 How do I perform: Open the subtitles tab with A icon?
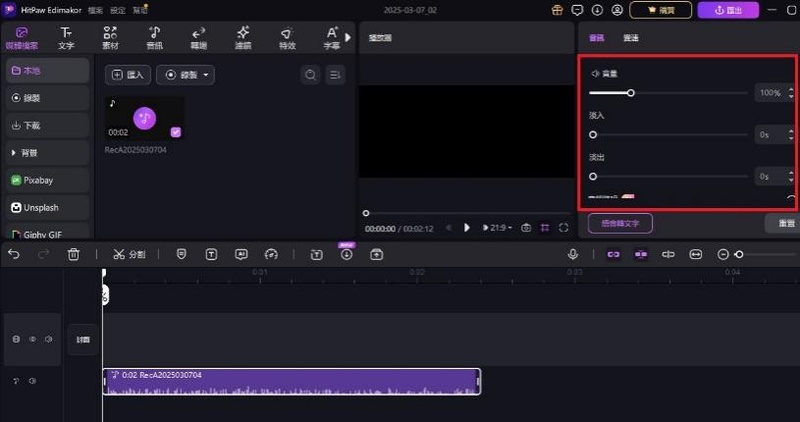click(x=332, y=38)
